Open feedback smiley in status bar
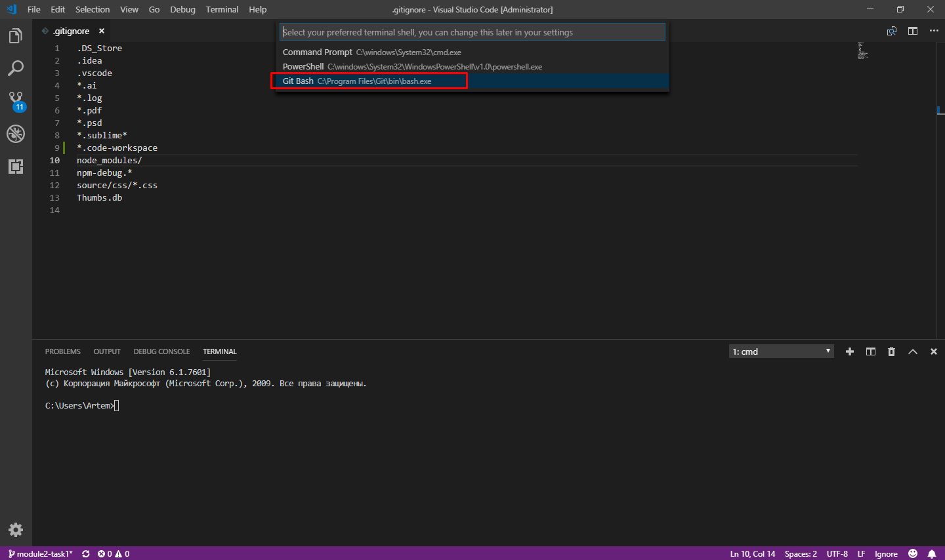The width and height of the screenshot is (945, 560). tap(913, 554)
